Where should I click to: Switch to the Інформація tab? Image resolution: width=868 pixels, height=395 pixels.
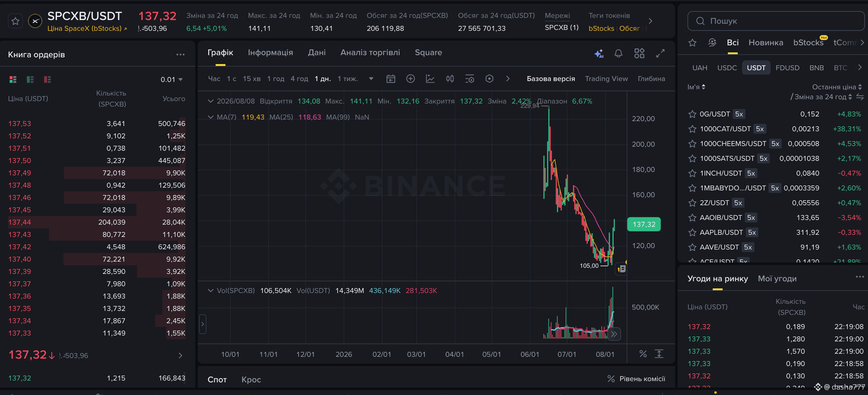270,53
